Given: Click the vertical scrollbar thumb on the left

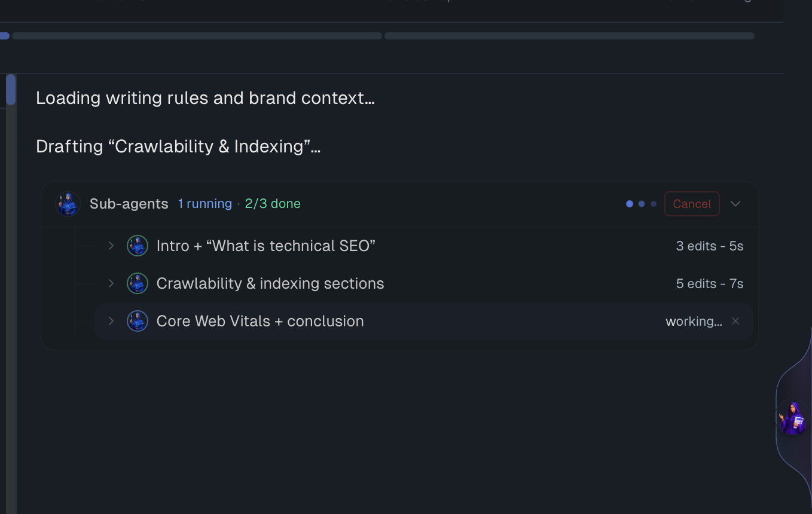Looking at the screenshot, I should (x=11, y=90).
